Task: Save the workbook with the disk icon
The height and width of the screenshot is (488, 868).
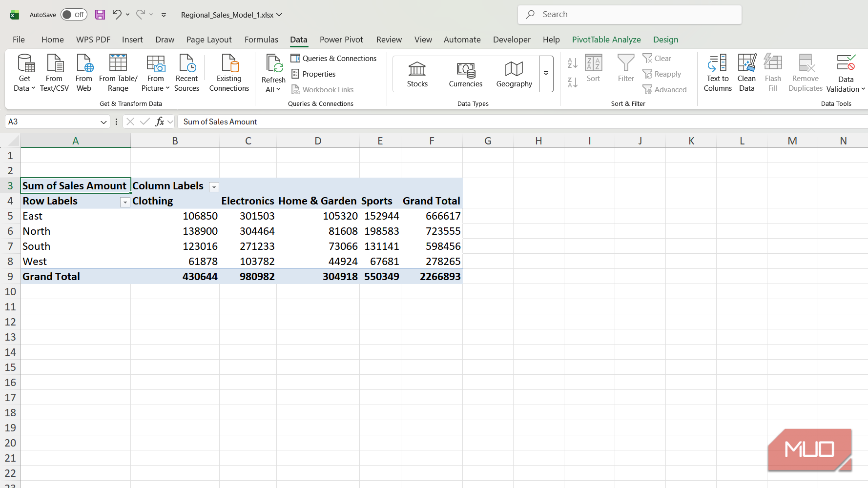Action: click(x=100, y=15)
